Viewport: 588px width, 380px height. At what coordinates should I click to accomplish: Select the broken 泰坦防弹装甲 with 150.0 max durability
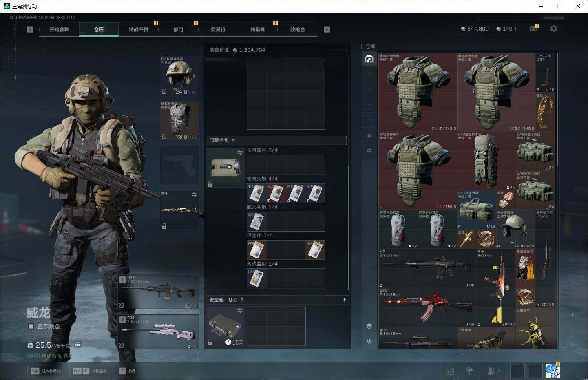(x=418, y=170)
